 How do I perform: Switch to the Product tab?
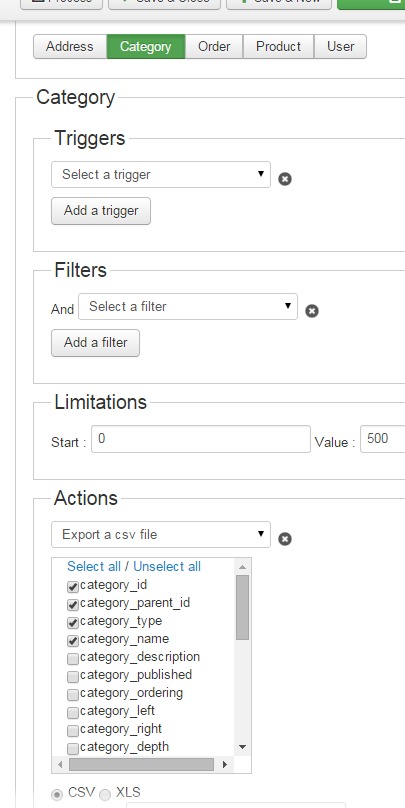click(x=278, y=46)
